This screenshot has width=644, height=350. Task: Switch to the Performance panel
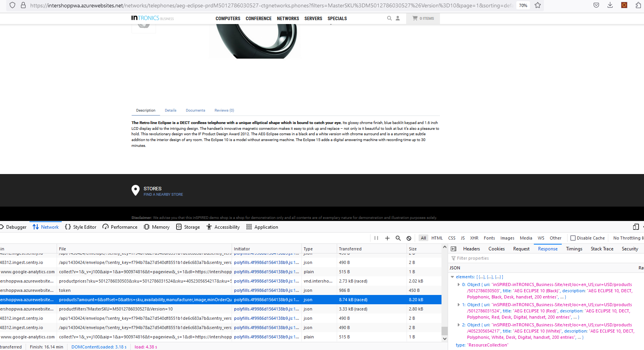coord(120,227)
